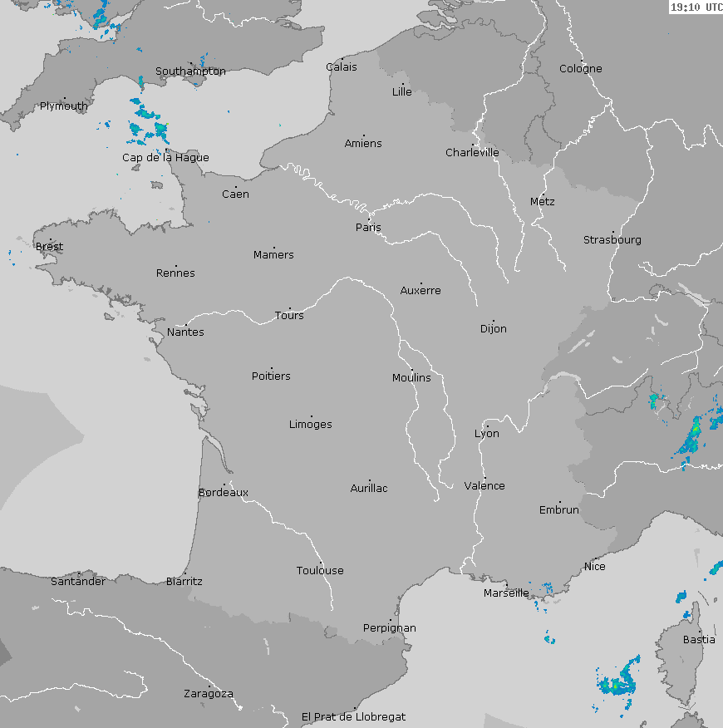Select the Brest city label

[49, 247]
